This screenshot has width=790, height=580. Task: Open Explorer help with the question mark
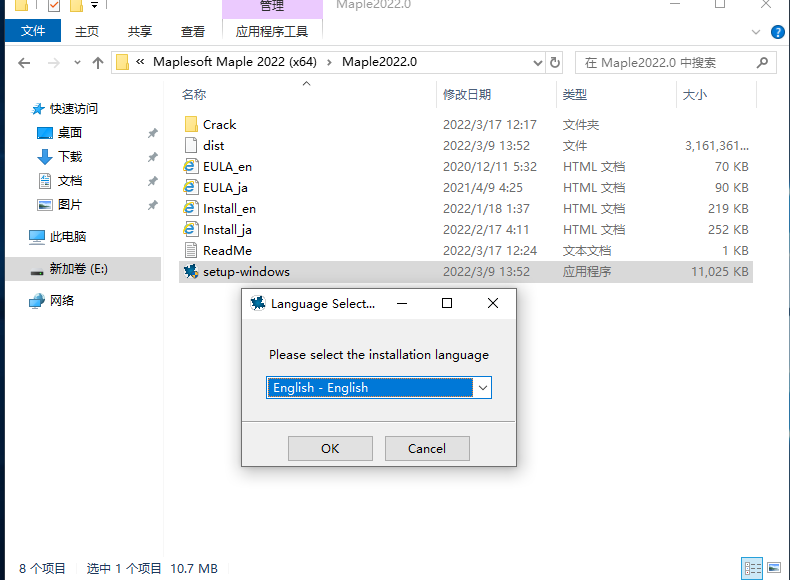[777, 32]
